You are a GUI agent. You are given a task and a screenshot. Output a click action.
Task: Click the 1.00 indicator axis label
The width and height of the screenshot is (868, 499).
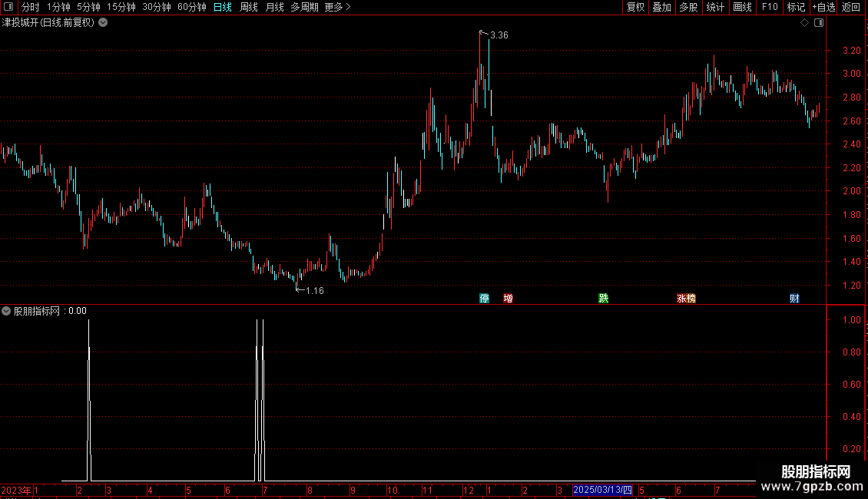(851, 320)
